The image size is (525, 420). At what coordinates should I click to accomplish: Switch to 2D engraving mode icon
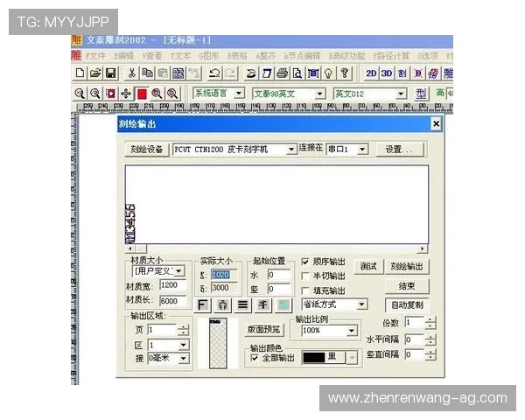pos(371,73)
